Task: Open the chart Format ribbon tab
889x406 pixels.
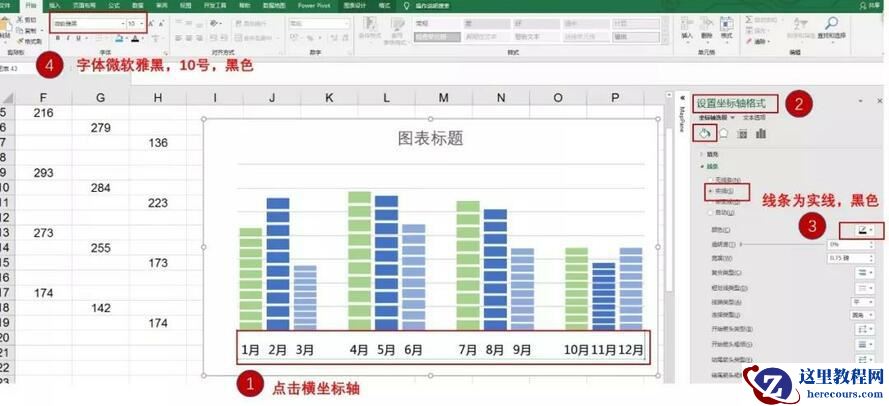Action: (x=384, y=5)
